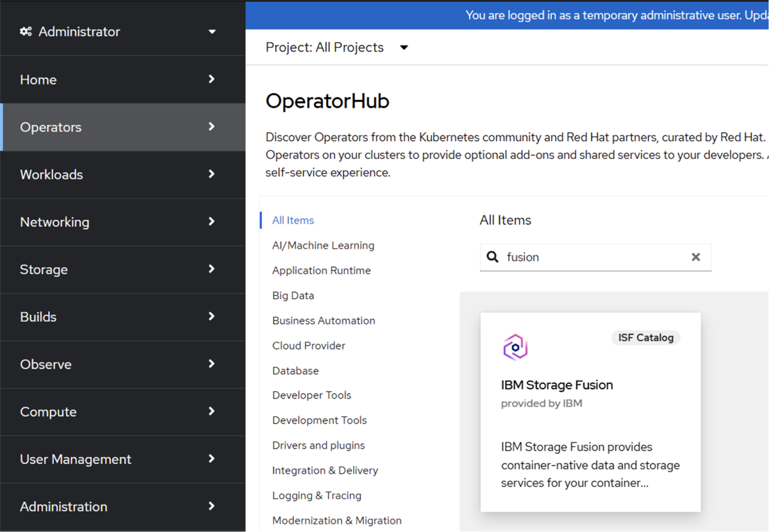Open the Administration navigation section
Viewport: 769px width, 532px height.
click(122, 506)
